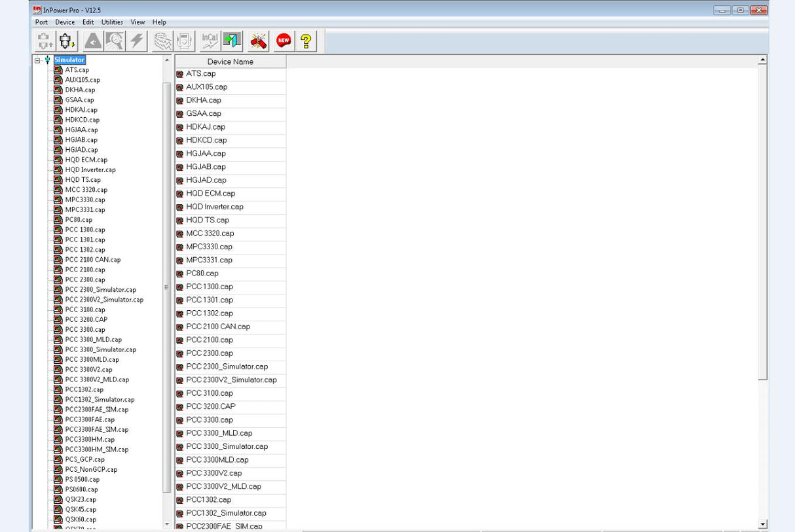795x532 pixels.
Task: Click the red NEW badge icon
Action: 284,41
